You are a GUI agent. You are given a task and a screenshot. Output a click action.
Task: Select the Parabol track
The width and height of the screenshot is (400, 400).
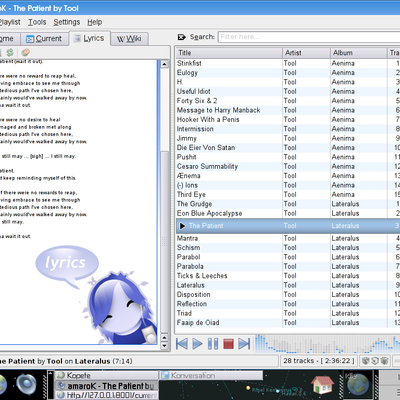pyautogui.click(x=188, y=257)
